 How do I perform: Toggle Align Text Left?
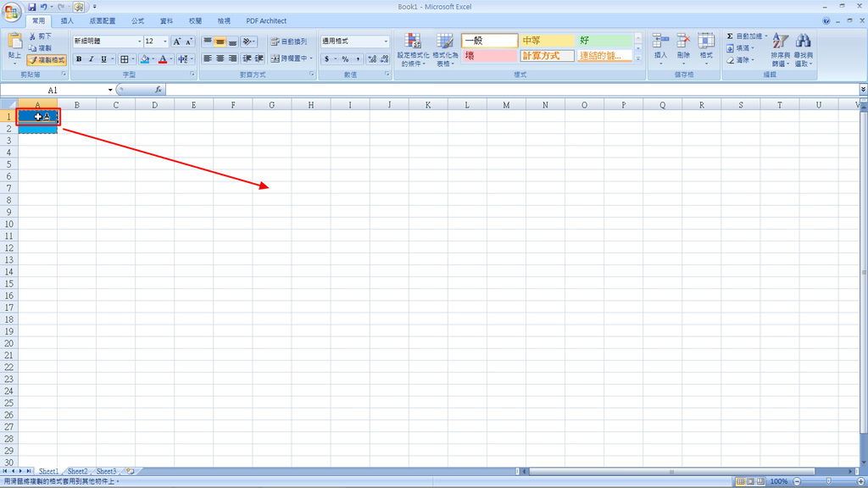pos(208,58)
